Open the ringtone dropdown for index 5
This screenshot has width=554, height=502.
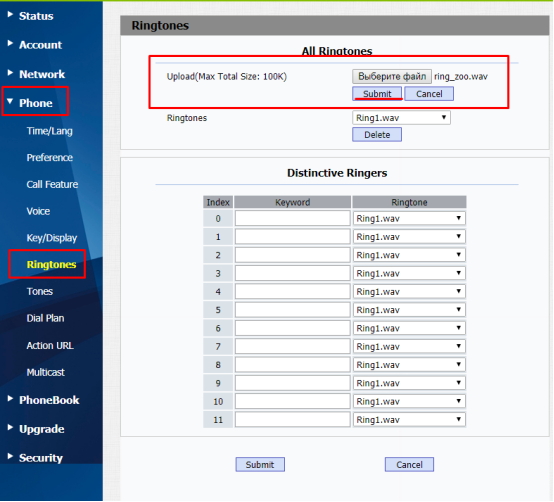(409, 310)
